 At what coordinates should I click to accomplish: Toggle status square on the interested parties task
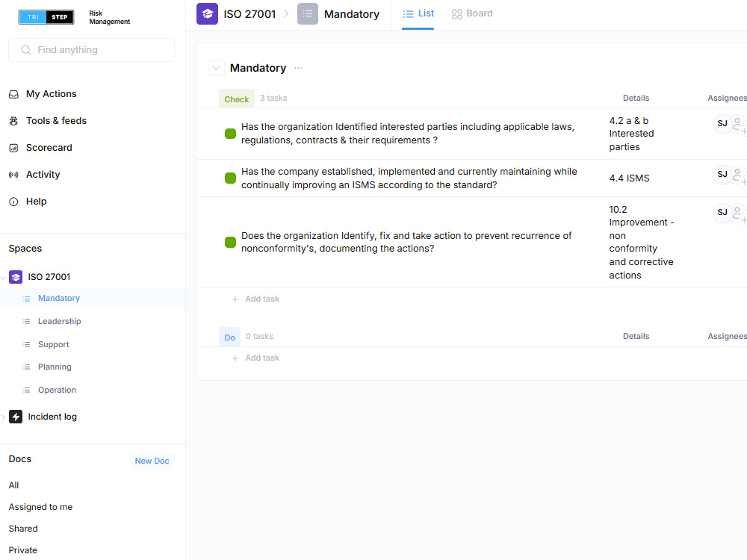(230, 134)
